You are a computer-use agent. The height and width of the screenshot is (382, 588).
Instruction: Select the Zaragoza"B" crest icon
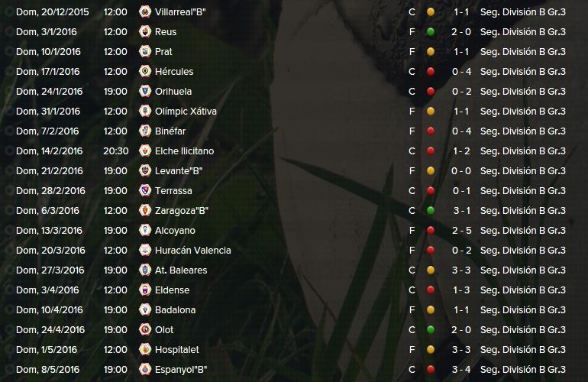(145, 211)
